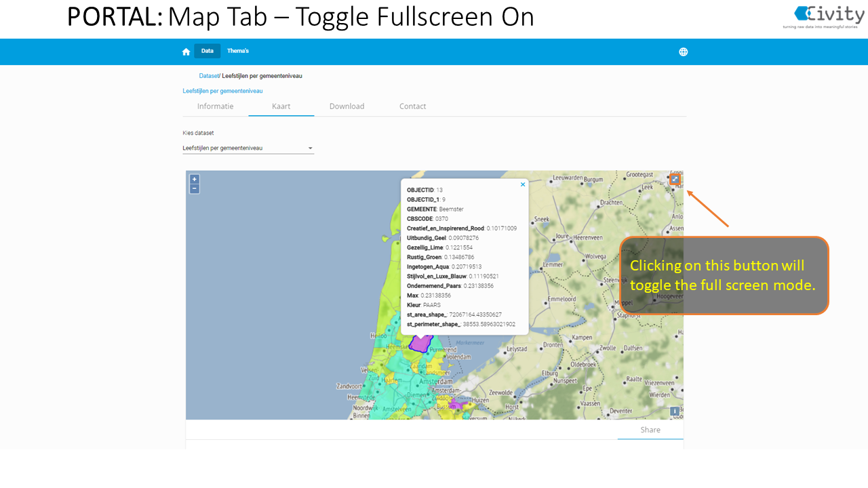868x488 pixels.
Task: Click the Emmeloord label on the map
Action: (x=561, y=299)
